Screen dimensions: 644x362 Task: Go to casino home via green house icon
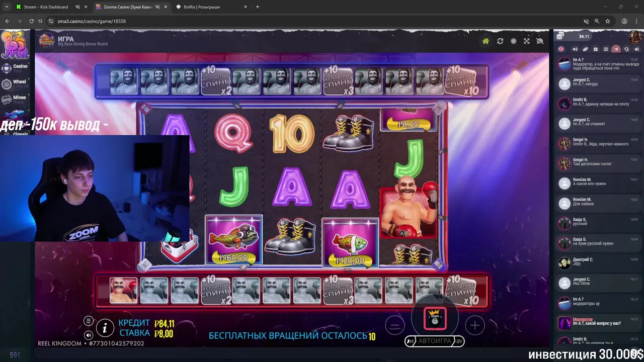[x=486, y=41]
